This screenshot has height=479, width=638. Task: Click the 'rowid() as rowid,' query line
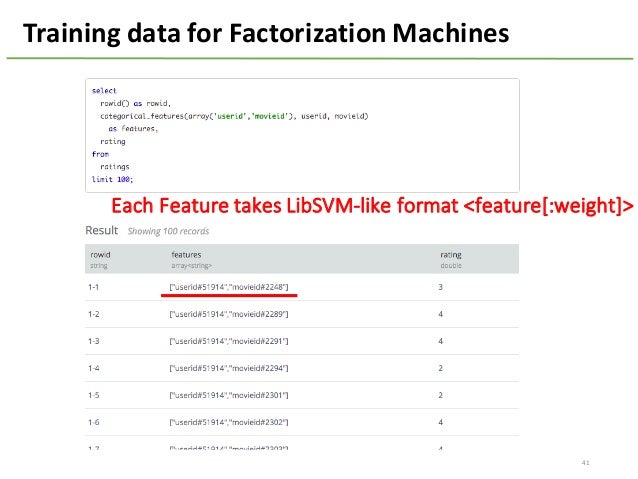click(x=135, y=103)
